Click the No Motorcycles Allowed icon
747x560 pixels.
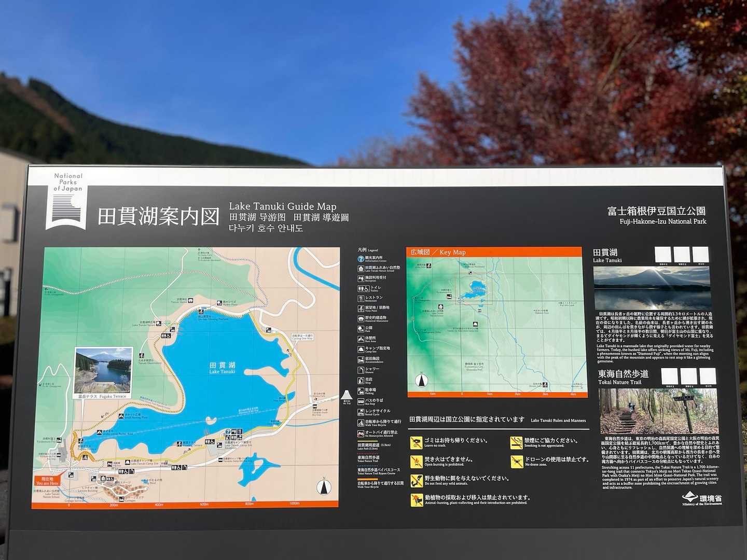(361, 433)
